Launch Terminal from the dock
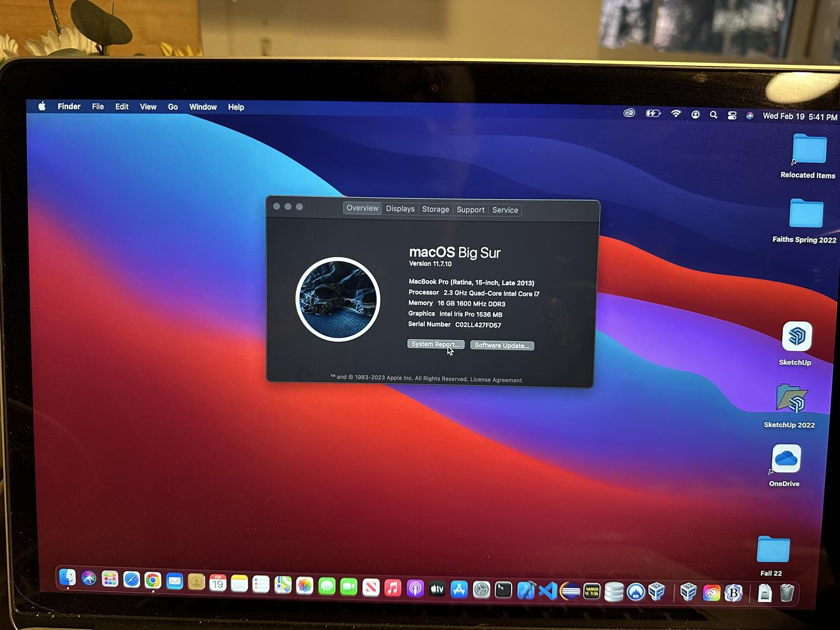840x630 pixels. click(x=503, y=590)
